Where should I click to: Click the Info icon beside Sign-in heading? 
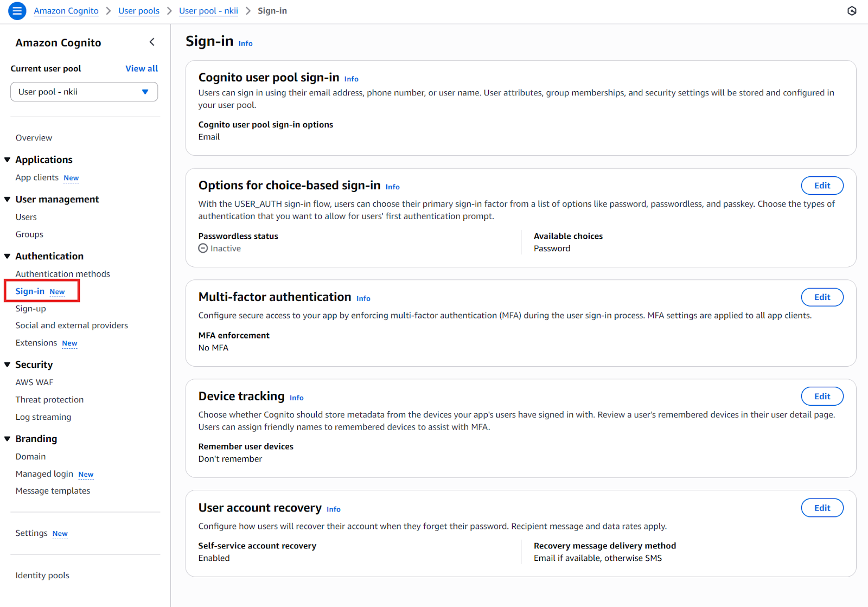(x=245, y=43)
